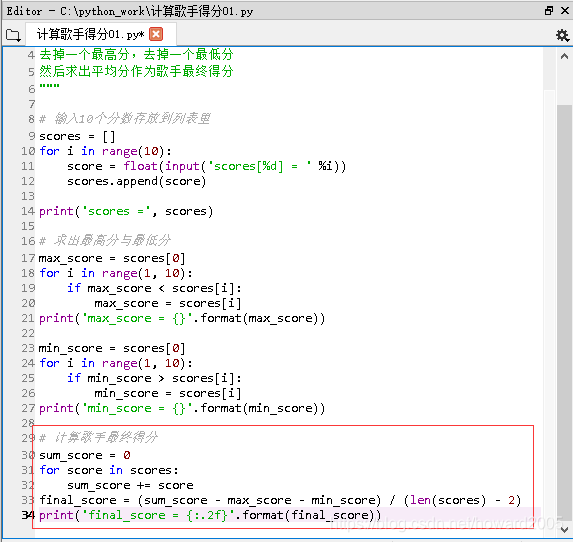Click 'min_score = scores[0]' line 23

[x=112, y=348]
